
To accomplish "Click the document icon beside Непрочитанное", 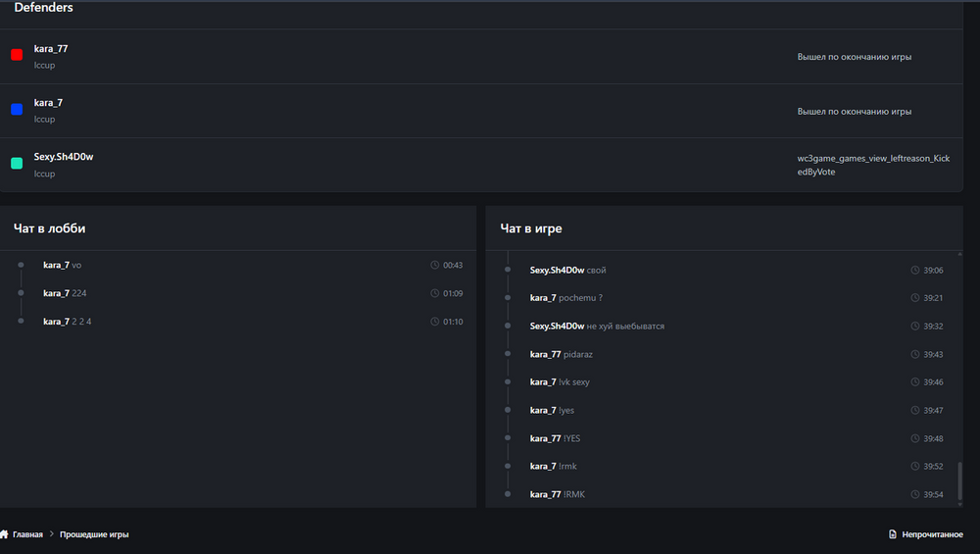I will 893,534.
